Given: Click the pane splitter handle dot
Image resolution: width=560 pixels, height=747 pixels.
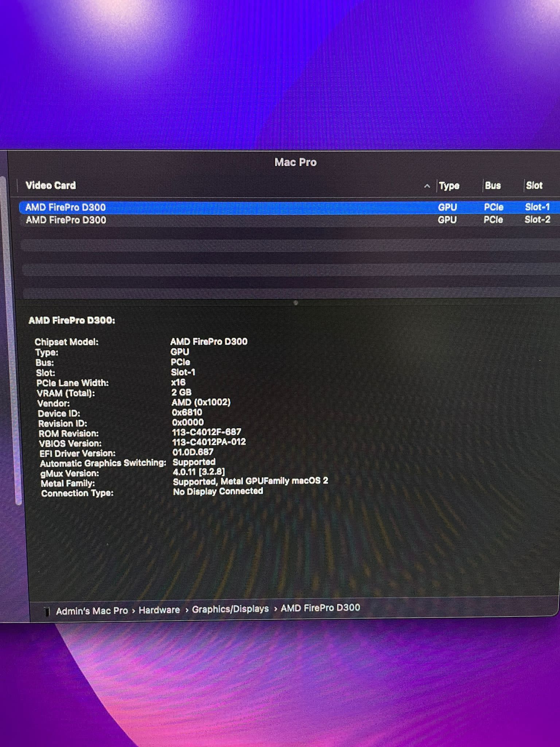Looking at the screenshot, I should (296, 303).
